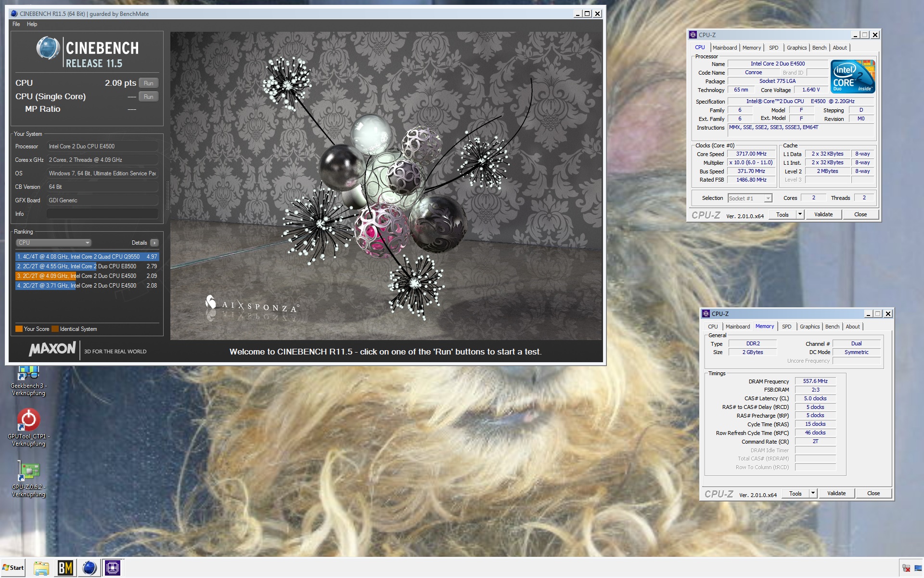Switch to About tab in top CPU-Z

(x=840, y=48)
